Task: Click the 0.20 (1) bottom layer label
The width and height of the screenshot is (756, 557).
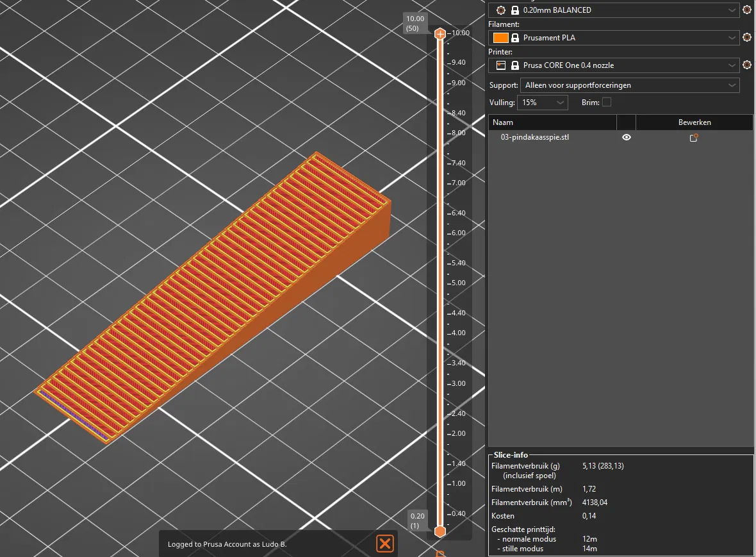Action: coord(417,521)
